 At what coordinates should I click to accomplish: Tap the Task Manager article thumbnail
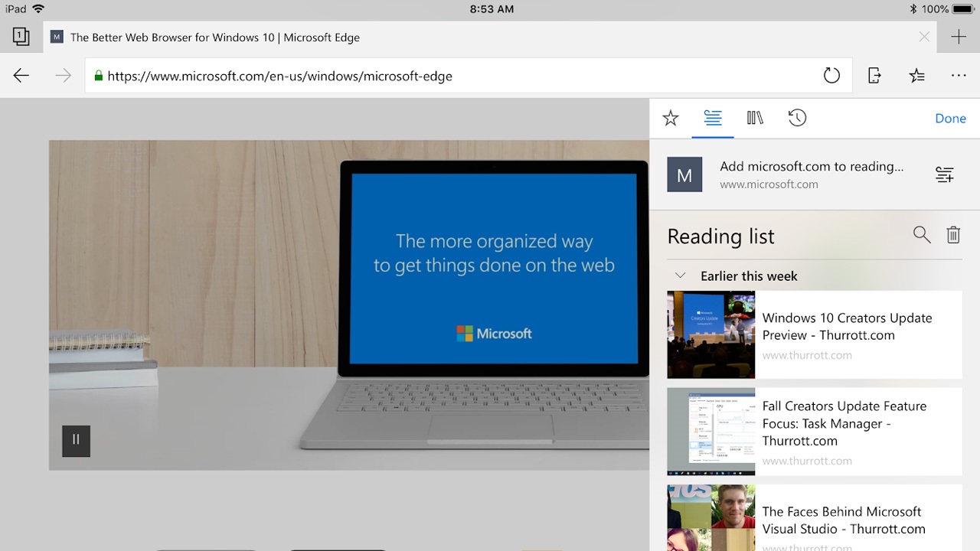click(710, 432)
